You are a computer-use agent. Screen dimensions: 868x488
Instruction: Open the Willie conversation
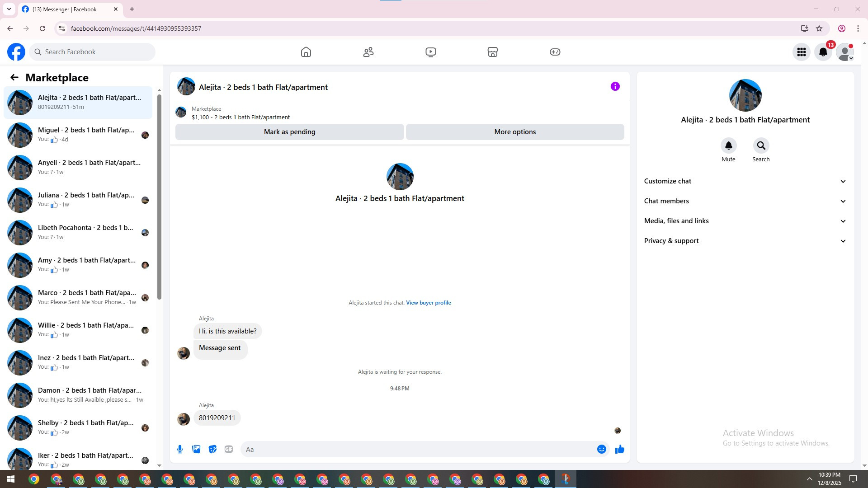pyautogui.click(x=78, y=330)
